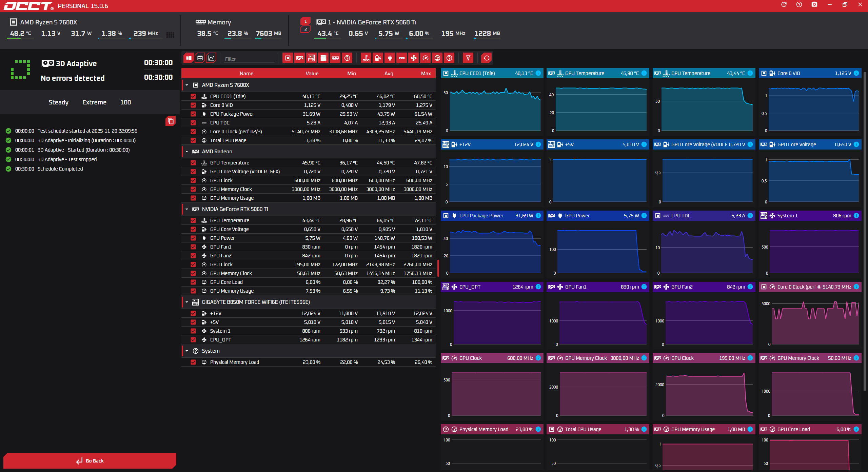Click the Go Back button
This screenshot has width=868, height=472.
(90, 461)
